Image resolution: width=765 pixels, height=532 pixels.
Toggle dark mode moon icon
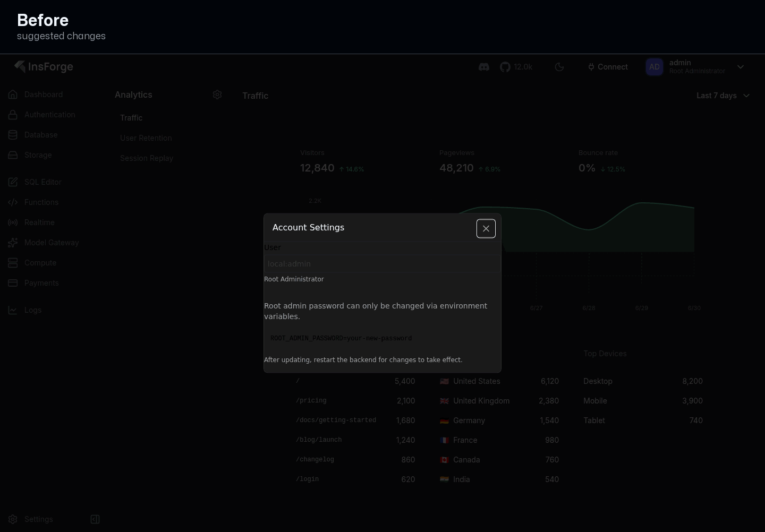coord(559,67)
